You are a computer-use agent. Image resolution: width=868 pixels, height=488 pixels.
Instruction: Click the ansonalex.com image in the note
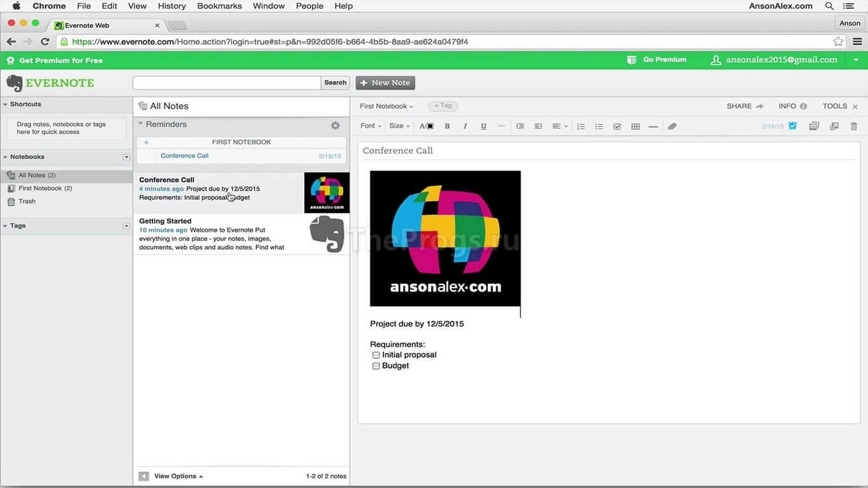[445, 238]
